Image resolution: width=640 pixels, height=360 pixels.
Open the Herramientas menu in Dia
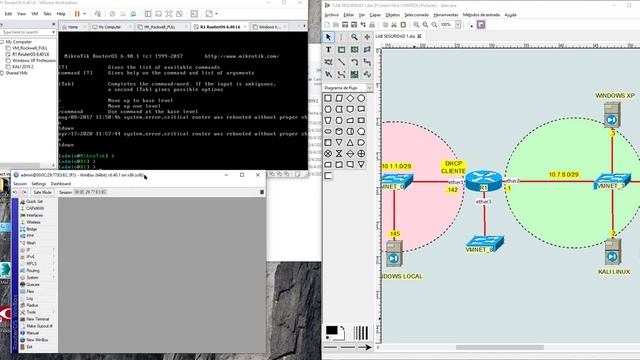coord(446,15)
